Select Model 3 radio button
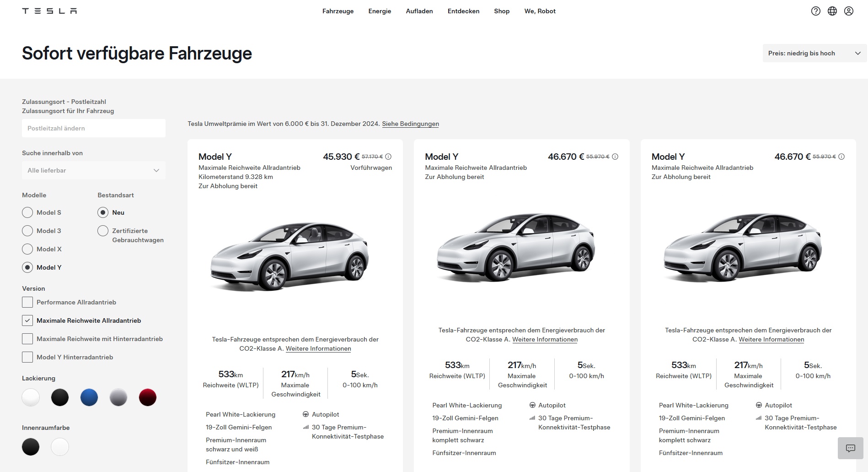The image size is (868, 472). (x=27, y=231)
